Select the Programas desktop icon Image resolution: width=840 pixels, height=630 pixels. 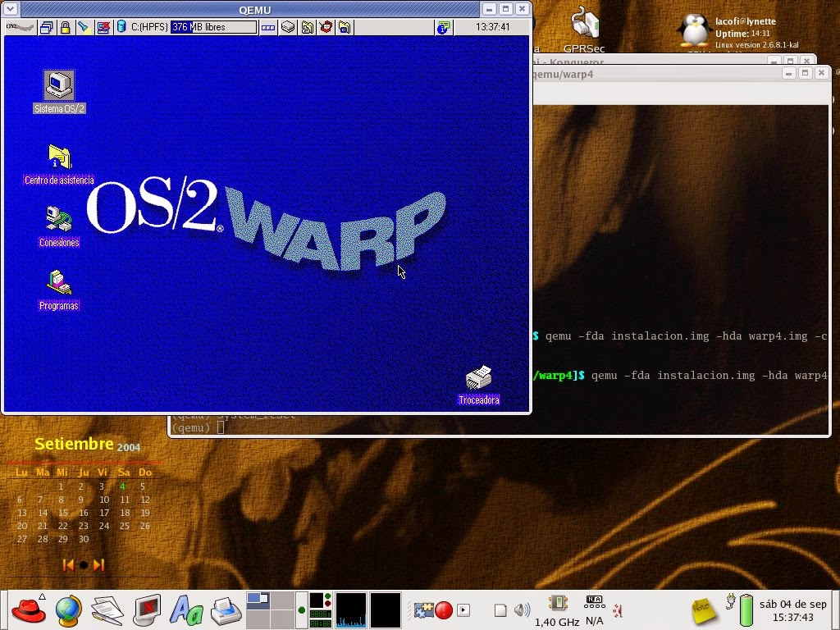pyautogui.click(x=59, y=290)
